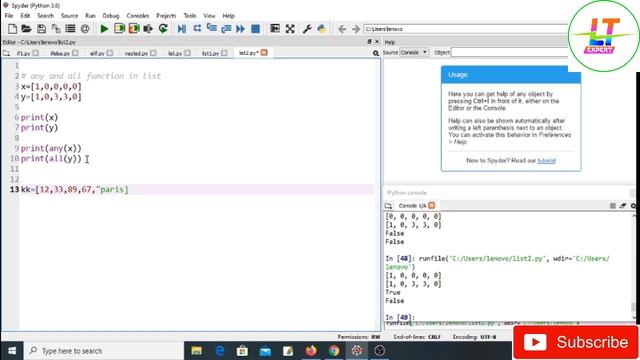This screenshot has height=360, width=640.
Task: Open file with the folder icon
Action: click(27, 29)
